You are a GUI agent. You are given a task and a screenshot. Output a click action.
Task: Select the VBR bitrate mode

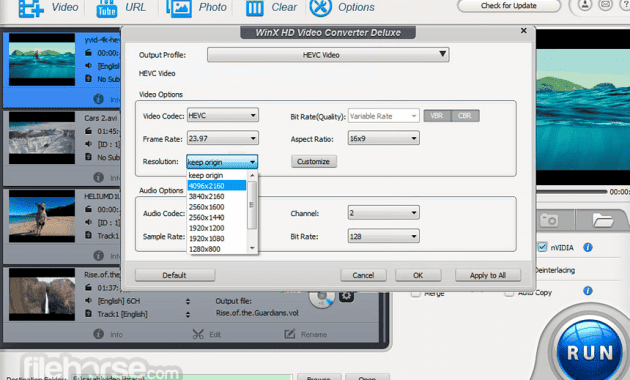[437, 116]
